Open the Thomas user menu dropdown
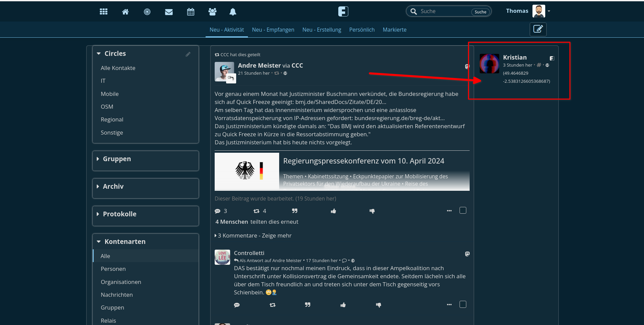 tap(549, 11)
